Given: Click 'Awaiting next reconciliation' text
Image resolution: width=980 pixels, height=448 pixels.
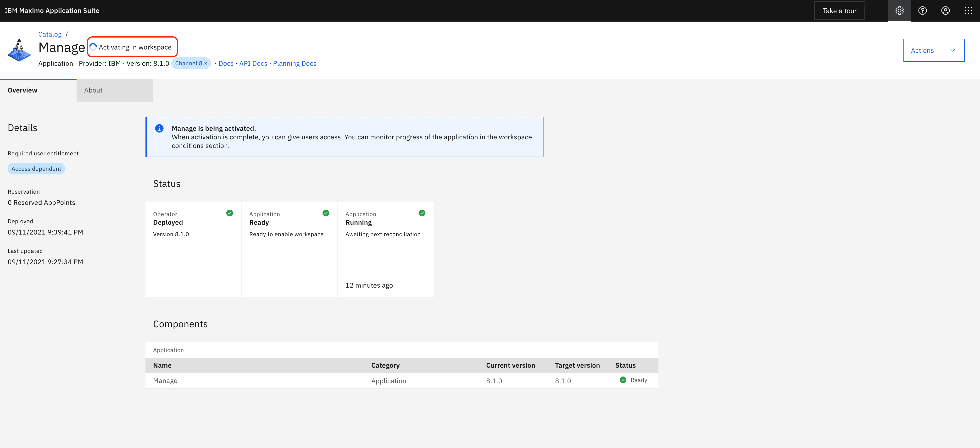Looking at the screenshot, I should click(383, 234).
